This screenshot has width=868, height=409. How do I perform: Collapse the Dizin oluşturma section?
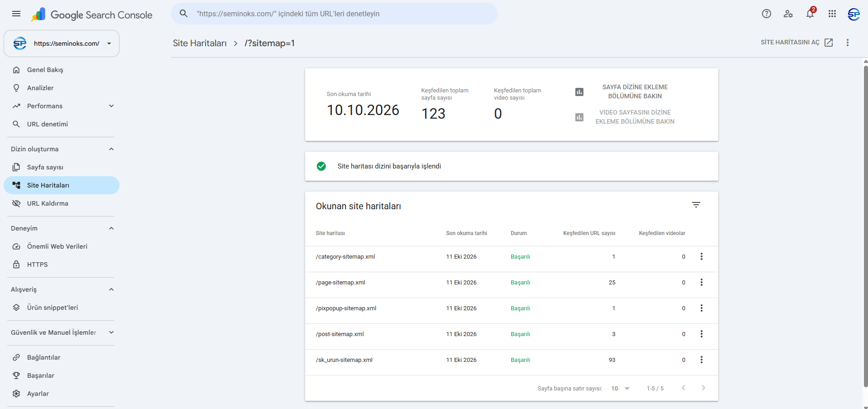111,149
